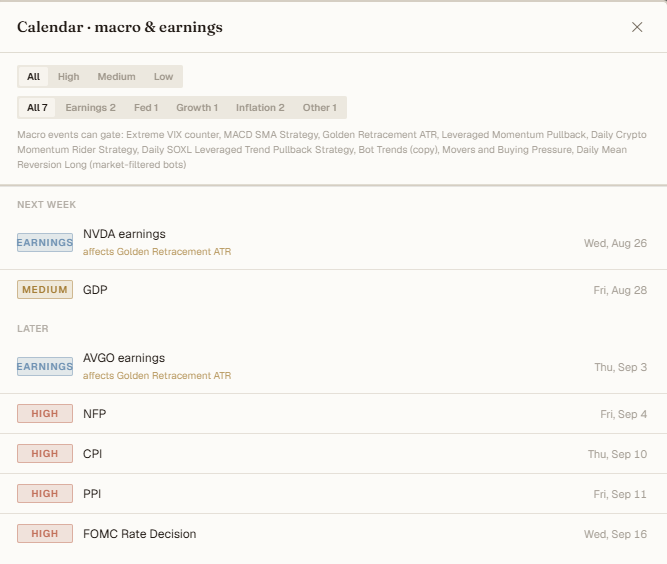This screenshot has width=667, height=564.
Task: Click the LATER section header
Action: coord(33,329)
